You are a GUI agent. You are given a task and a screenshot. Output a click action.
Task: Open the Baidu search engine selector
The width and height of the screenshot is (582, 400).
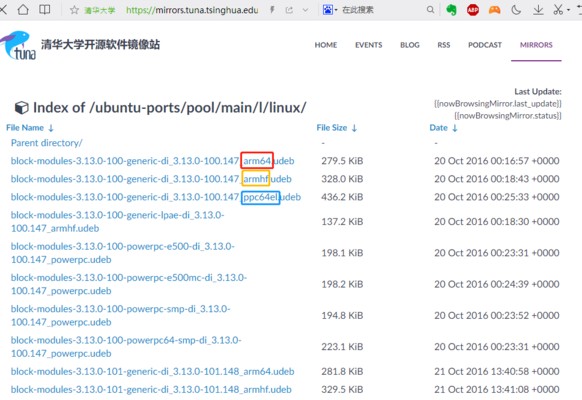click(330, 10)
